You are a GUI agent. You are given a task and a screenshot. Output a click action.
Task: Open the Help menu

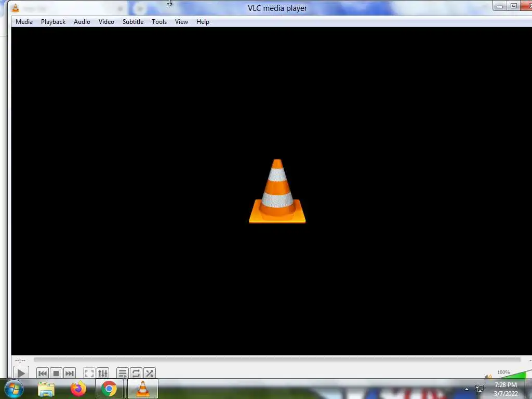[203, 22]
